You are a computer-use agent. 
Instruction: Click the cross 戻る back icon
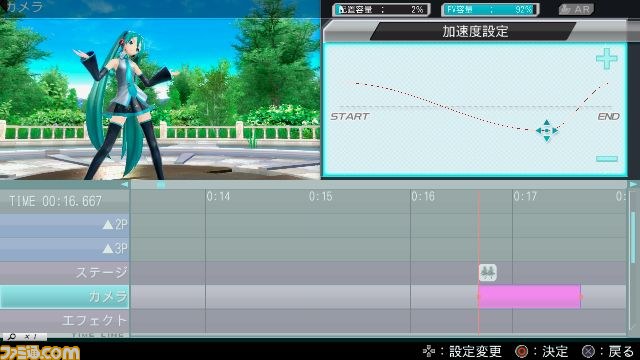(588, 351)
